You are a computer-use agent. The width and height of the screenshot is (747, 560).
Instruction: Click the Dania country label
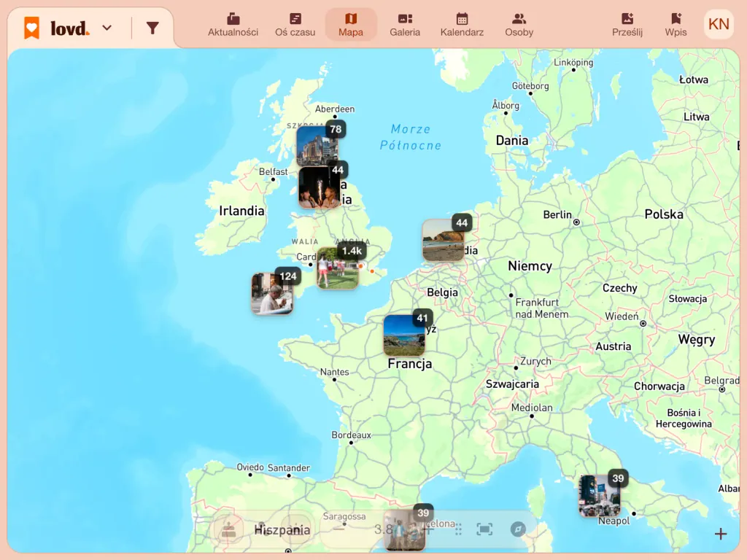(x=512, y=141)
